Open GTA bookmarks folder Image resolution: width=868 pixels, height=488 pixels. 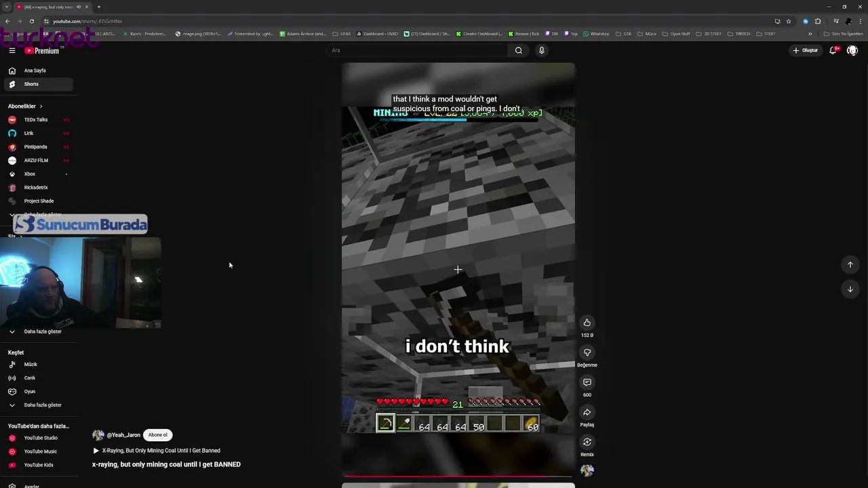[x=624, y=34]
